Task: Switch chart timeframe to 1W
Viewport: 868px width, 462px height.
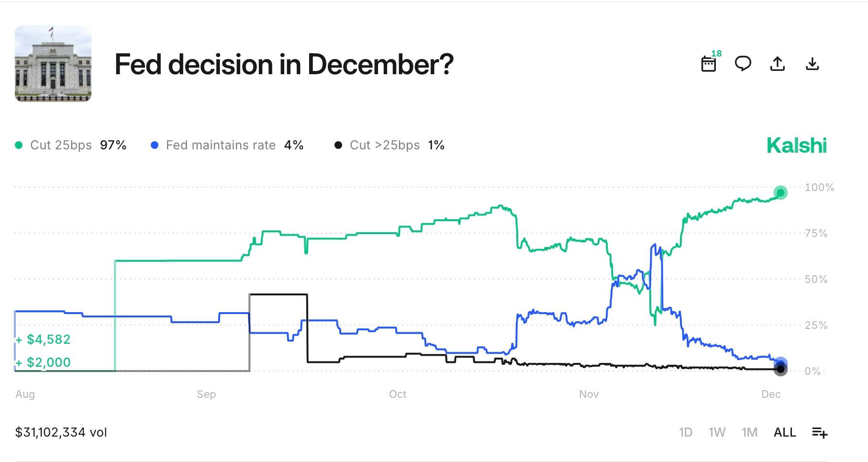Action: [717, 432]
